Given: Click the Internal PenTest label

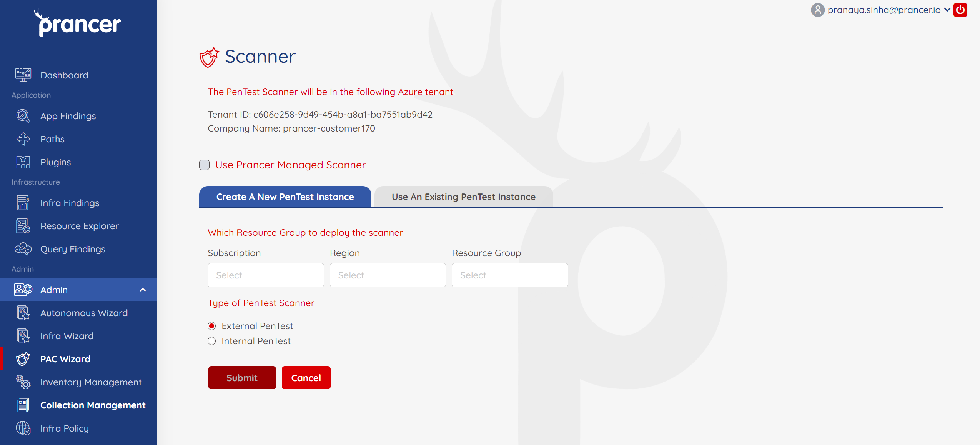Looking at the screenshot, I should tap(256, 341).
